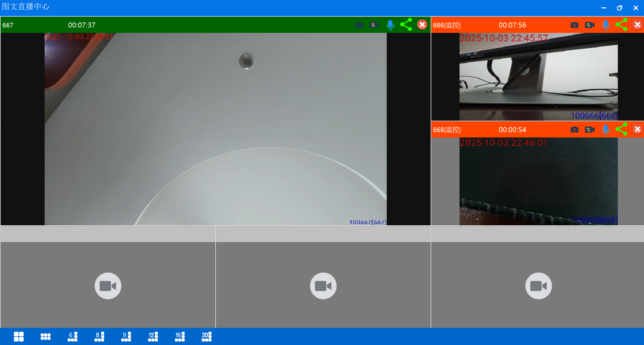Select the 4-grid layout
The width and height of the screenshot is (644, 345).
pos(19,336)
